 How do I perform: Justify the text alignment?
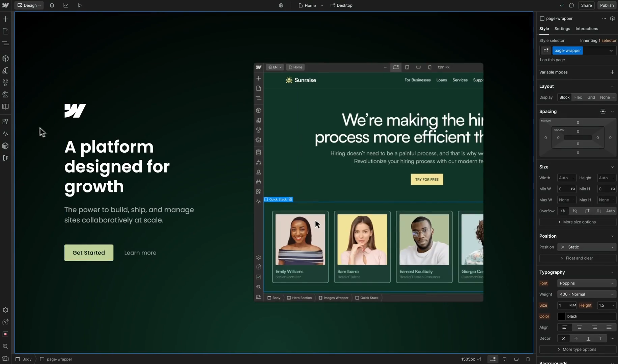tap(609, 327)
